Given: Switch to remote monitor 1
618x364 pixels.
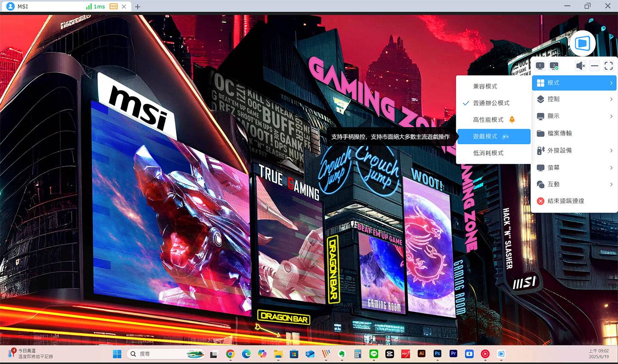Looking at the screenshot, I should 540,66.
